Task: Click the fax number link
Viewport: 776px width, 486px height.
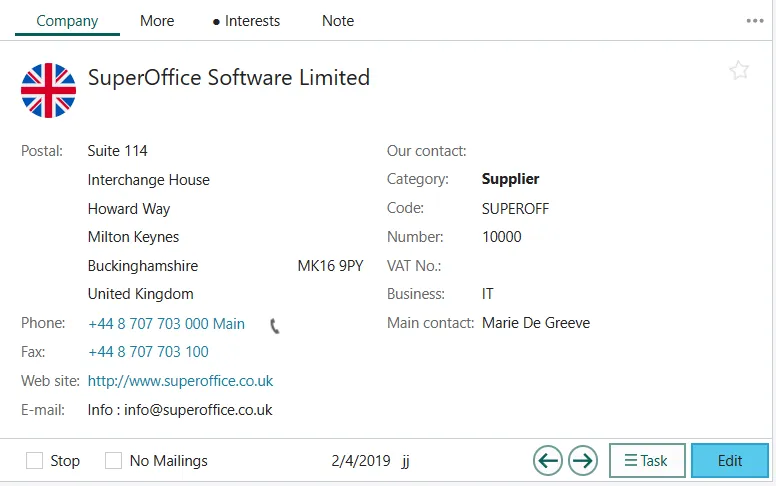Action: pyautogui.click(x=148, y=352)
